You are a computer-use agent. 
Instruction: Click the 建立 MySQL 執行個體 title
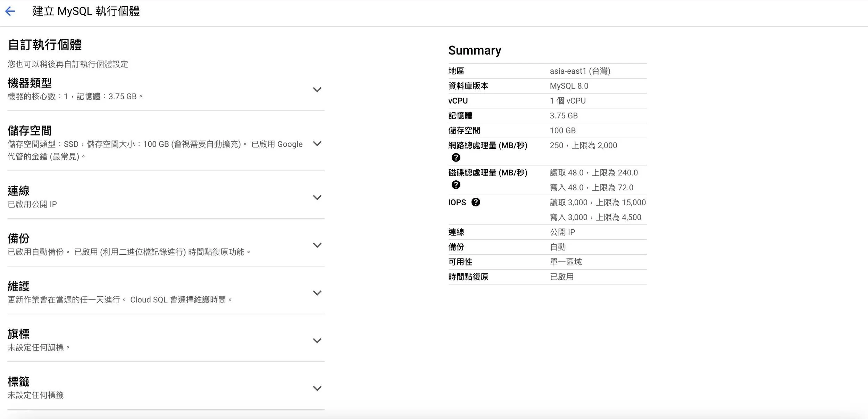point(86,11)
